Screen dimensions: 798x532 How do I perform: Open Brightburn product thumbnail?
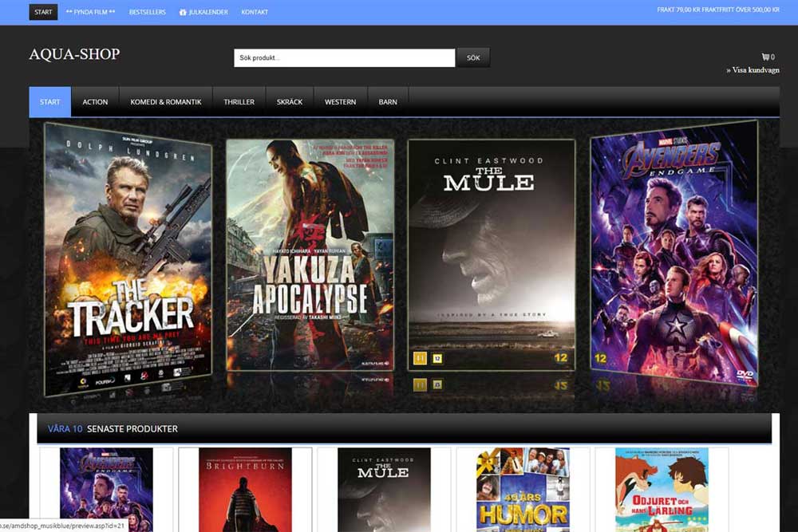coord(245,490)
